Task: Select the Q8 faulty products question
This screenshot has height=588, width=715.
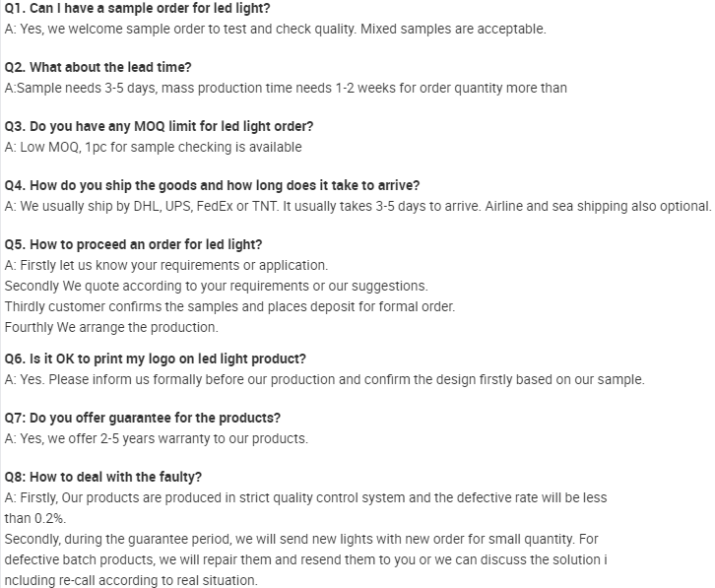Action: (x=103, y=478)
